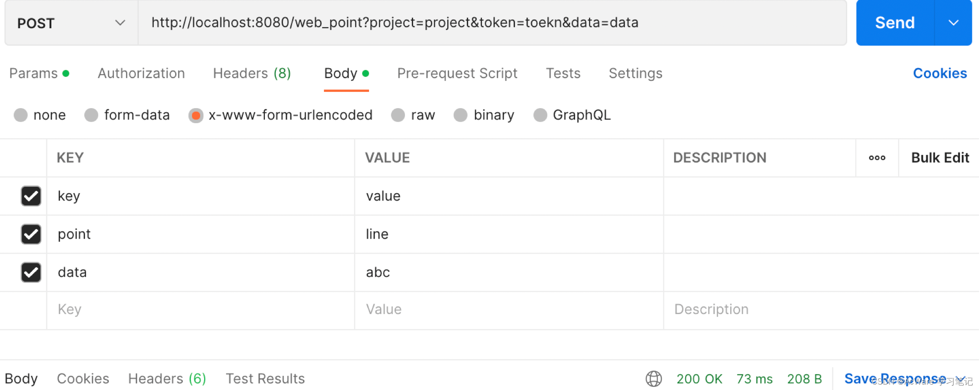Click the Send button
Image resolution: width=980 pixels, height=390 pixels.
[x=894, y=23]
